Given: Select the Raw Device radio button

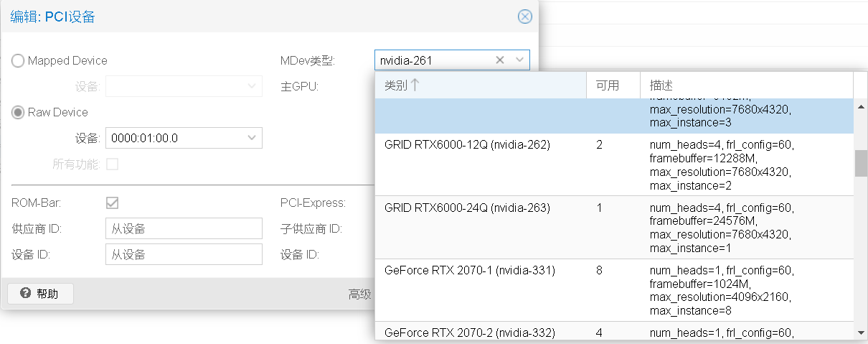Looking at the screenshot, I should [18, 112].
